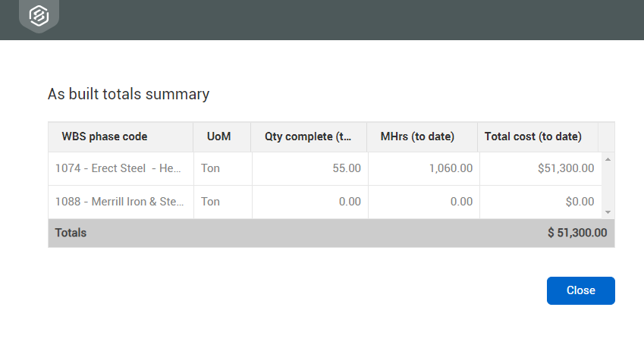Click the Ton unit cell in the 1074 row
This screenshot has height=348, width=644.
211,168
